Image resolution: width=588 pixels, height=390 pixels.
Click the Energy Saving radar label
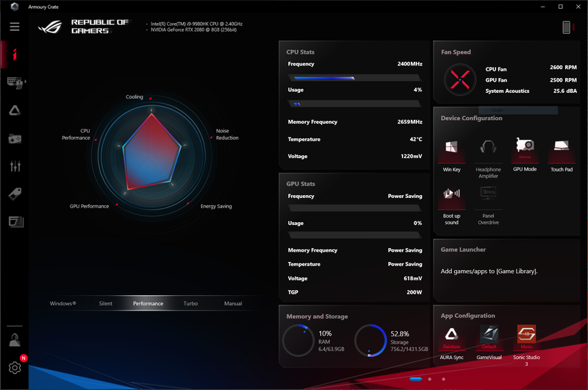click(216, 206)
